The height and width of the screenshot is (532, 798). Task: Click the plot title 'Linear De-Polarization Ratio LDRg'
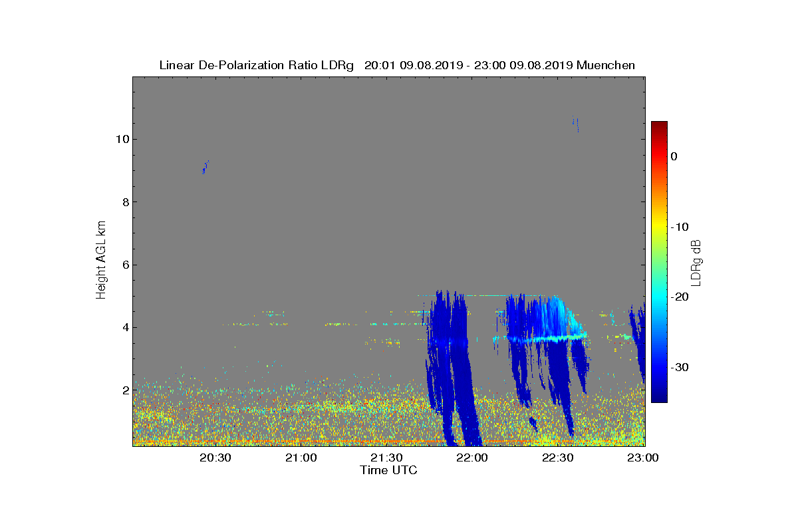[x=257, y=65]
